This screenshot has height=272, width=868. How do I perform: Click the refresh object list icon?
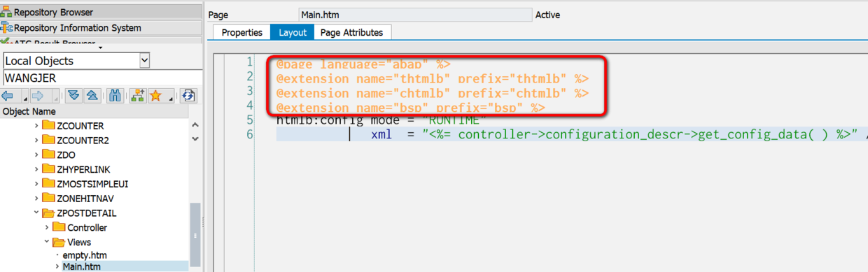(188, 96)
